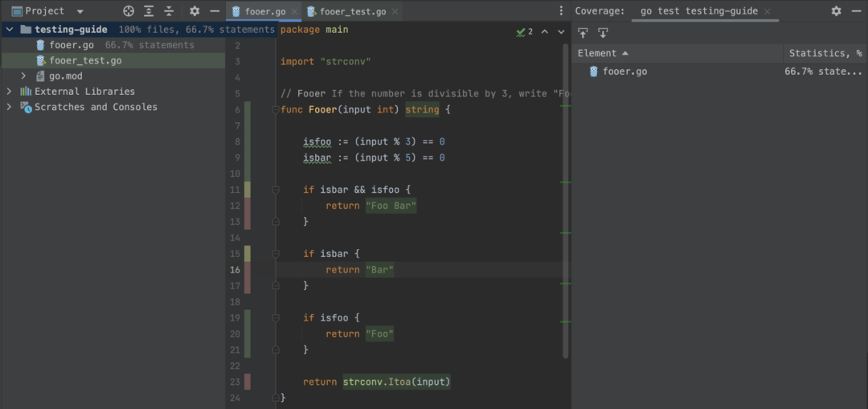This screenshot has width=868, height=409.
Task: Select the fooer.go row in Coverage
Action: (x=719, y=72)
